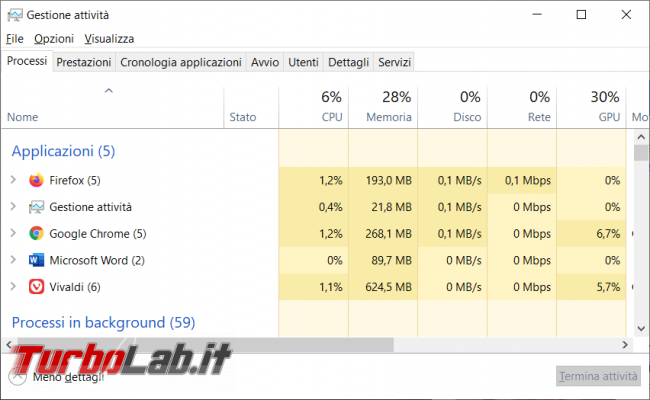Viewport: 650px width, 400px height.
Task: Click Processi in background (59) header
Action: tap(103, 322)
